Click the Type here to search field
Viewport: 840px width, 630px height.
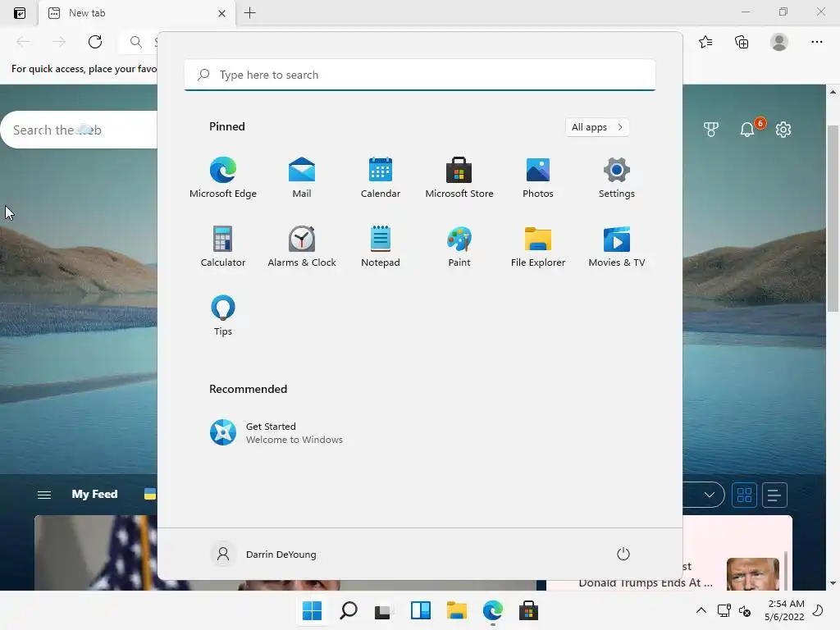[420, 75]
